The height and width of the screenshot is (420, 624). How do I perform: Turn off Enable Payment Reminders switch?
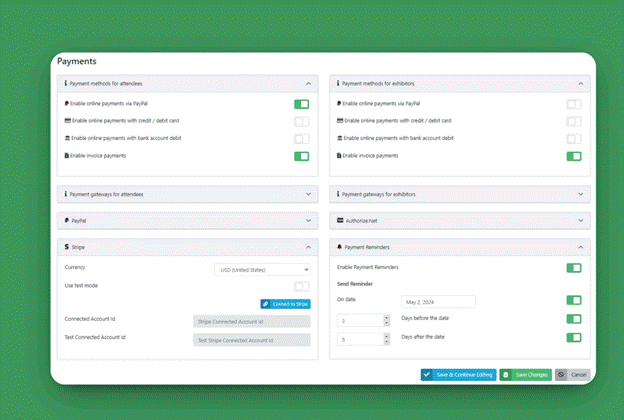(573, 268)
